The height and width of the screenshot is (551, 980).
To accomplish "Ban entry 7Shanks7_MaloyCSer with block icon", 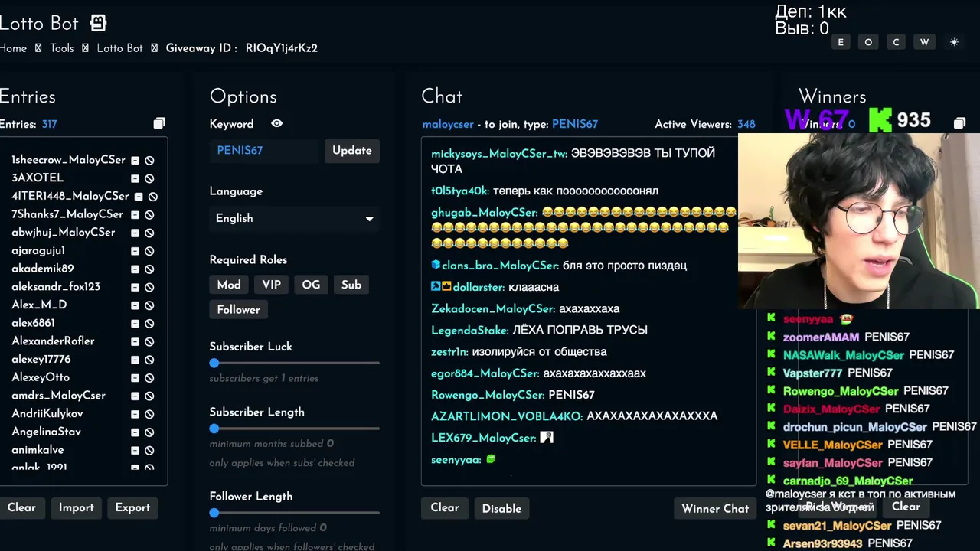I will [x=149, y=215].
